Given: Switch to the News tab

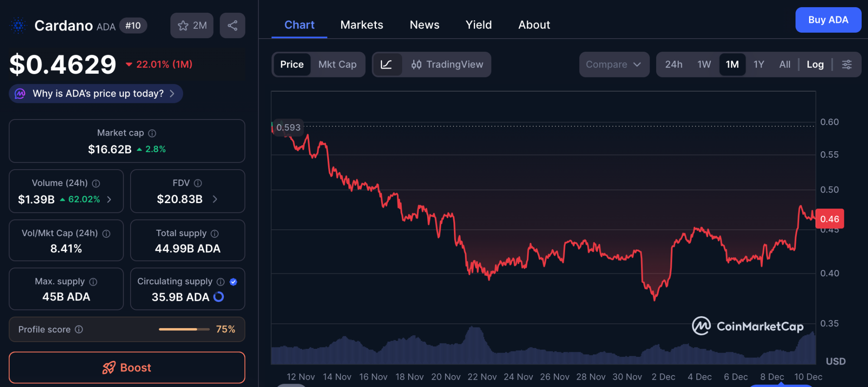Looking at the screenshot, I should tap(424, 25).
